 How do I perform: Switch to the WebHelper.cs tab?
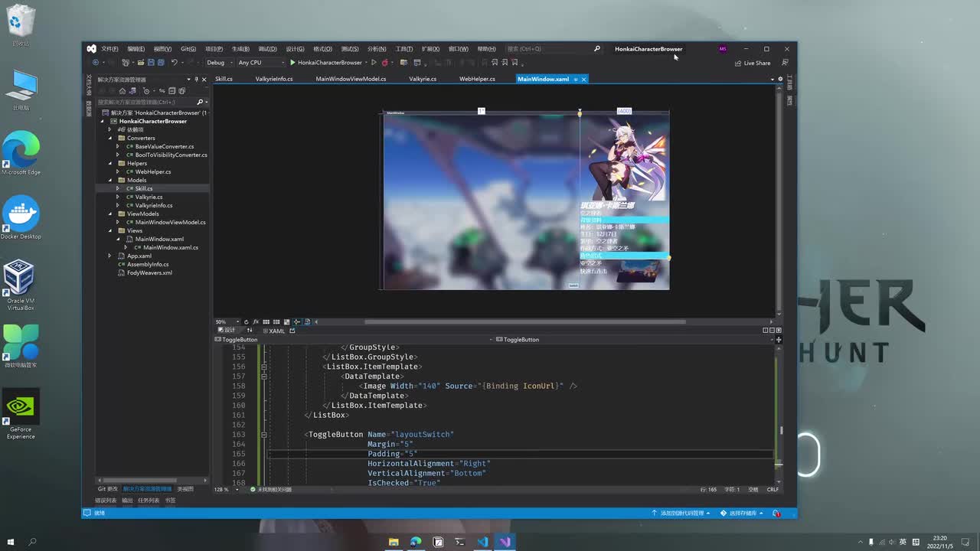click(x=476, y=79)
